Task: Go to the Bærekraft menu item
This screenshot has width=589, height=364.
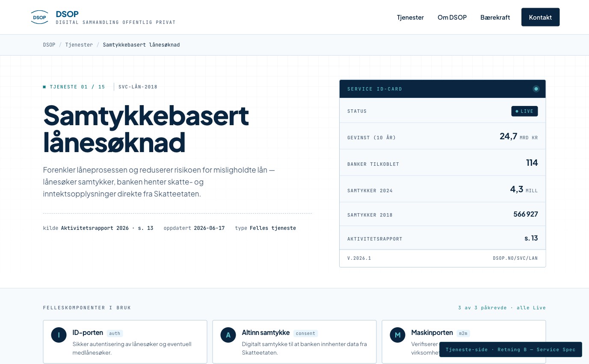Action: point(495,18)
